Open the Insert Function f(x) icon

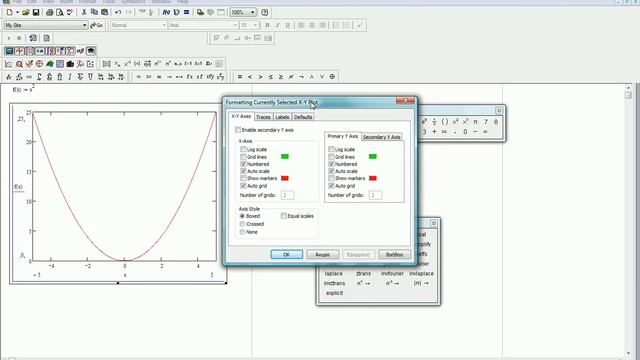tap(166, 12)
